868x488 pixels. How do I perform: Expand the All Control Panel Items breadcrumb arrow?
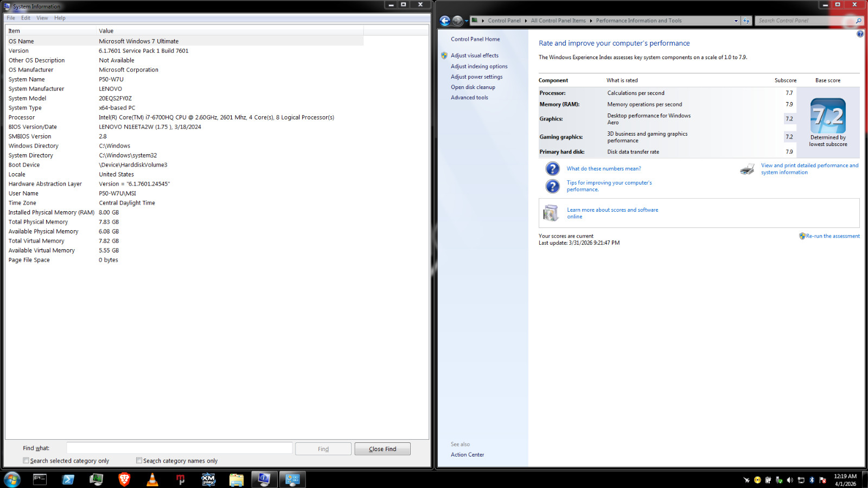[591, 21]
